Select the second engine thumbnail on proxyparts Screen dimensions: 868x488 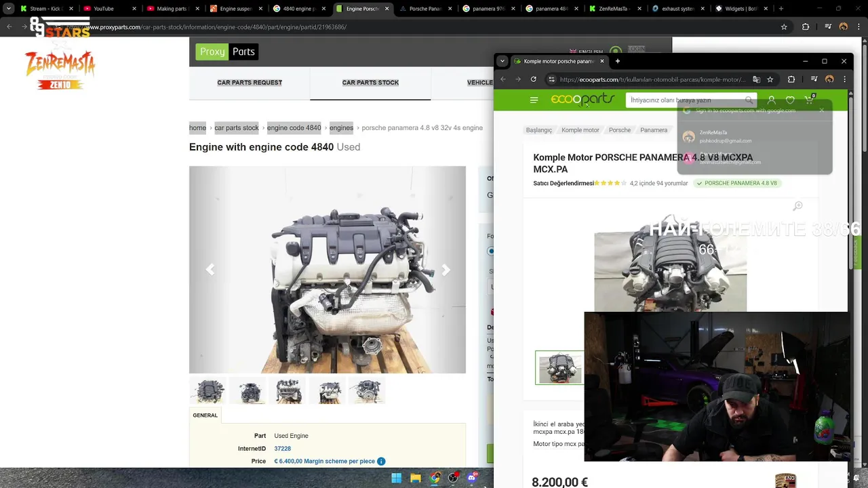(248, 392)
